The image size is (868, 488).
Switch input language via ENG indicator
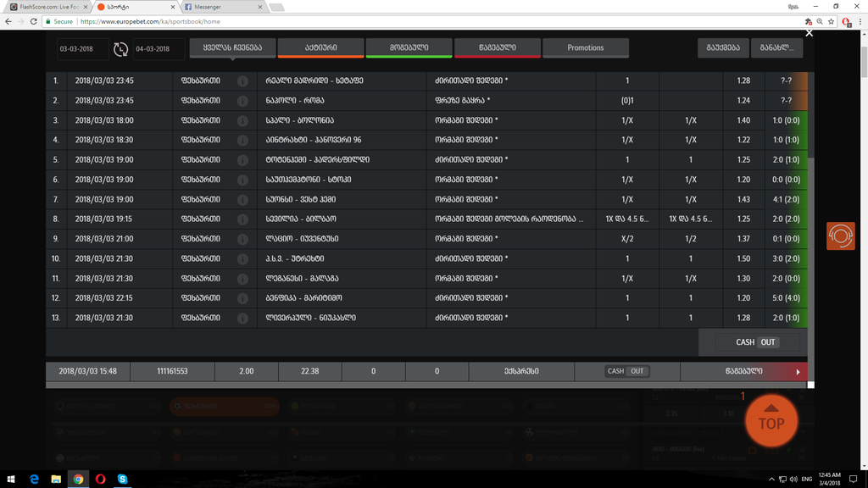pyautogui.click(x=807, y=480)
